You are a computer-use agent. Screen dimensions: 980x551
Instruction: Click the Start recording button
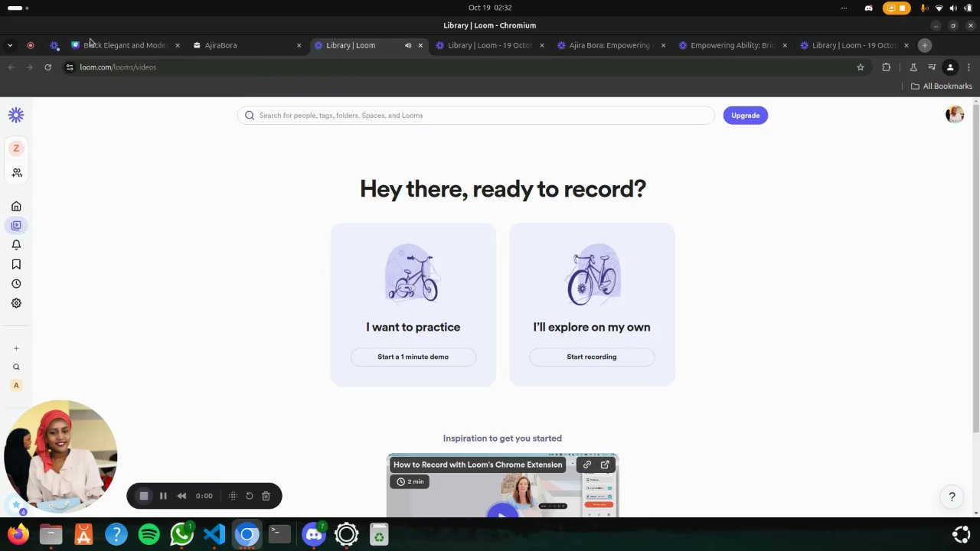[x=591, y=357]
